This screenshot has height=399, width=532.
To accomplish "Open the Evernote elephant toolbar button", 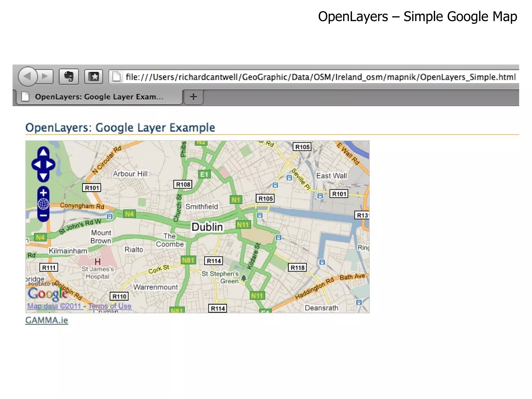I will pyautogui.click(x=69, y=77).
